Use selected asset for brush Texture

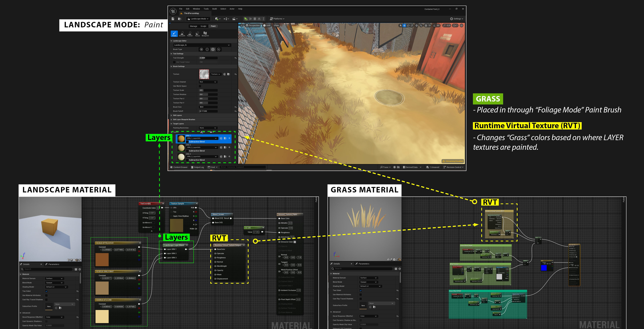225,74
